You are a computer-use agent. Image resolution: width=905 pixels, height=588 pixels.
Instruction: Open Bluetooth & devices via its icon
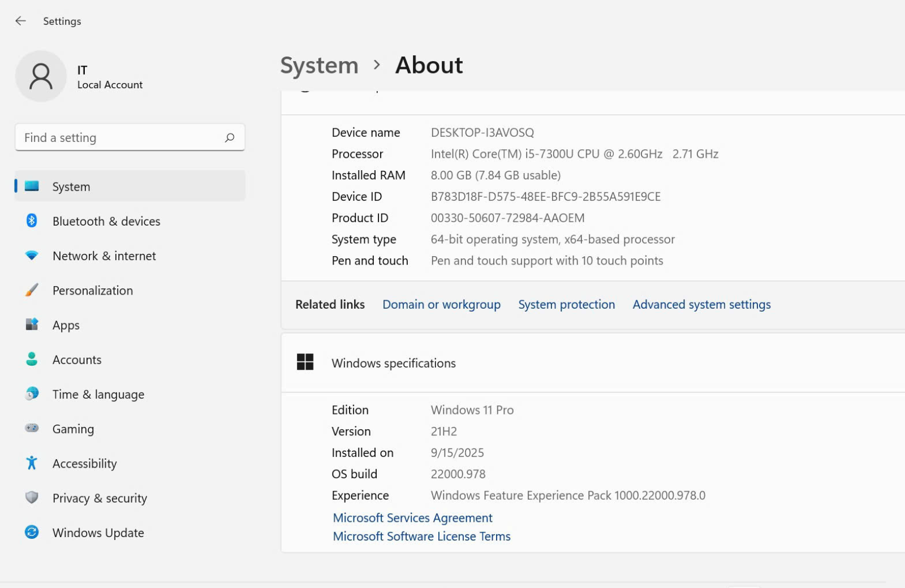tap(32, 221)
